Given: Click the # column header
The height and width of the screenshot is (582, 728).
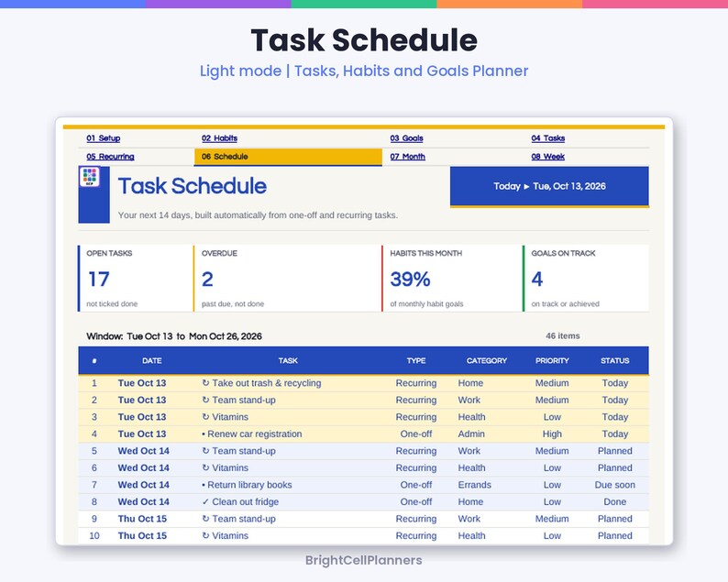Looking at the screenshot, I should tap(94, 360).
